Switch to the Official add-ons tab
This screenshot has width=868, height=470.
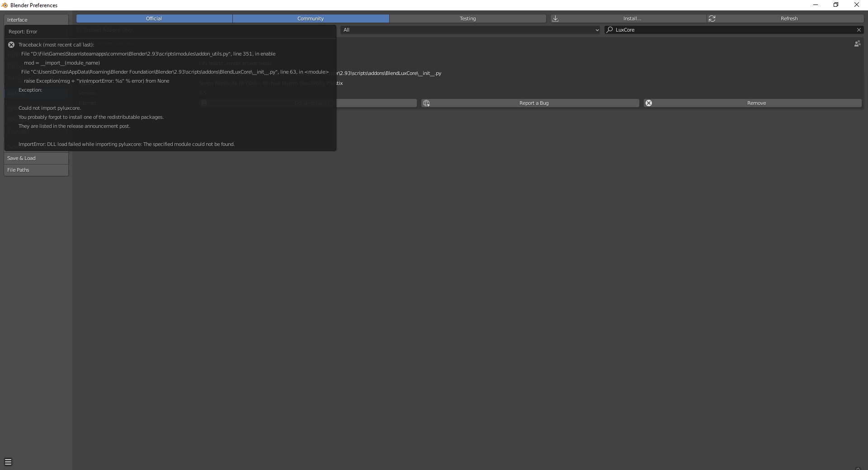click(x=154, y=19)
